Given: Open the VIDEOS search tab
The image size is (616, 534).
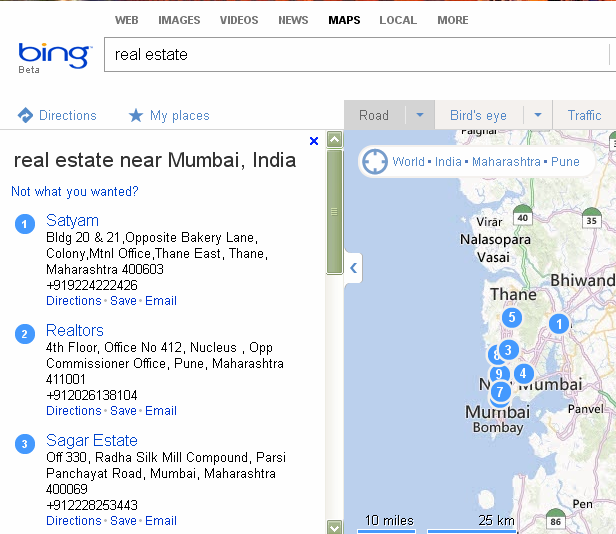Looking at the screenshot, I should tap(239, 20).
